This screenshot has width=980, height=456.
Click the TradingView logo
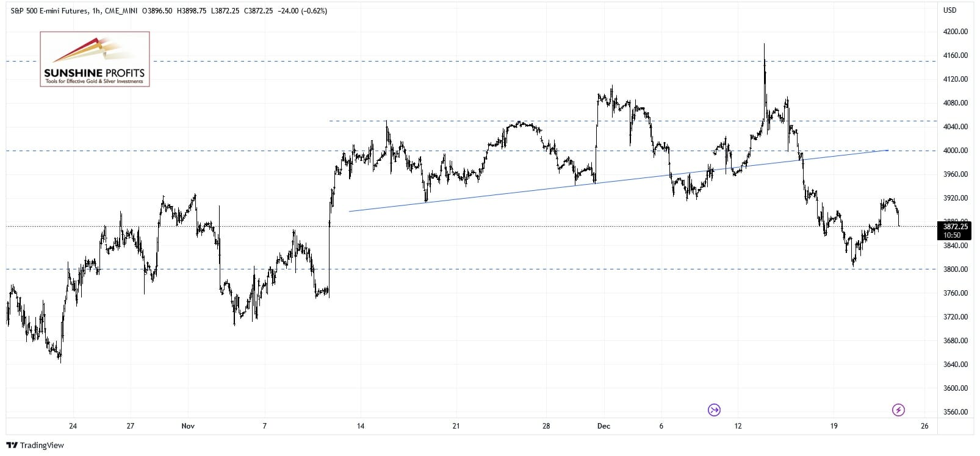[35, 445]
